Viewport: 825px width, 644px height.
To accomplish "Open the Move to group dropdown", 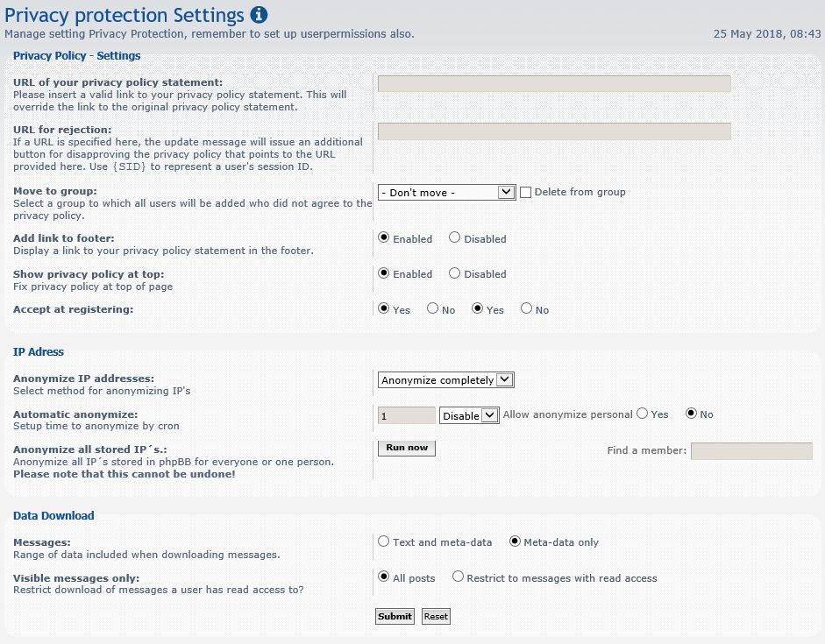I will pyautogui.click(x=446, y=193).
